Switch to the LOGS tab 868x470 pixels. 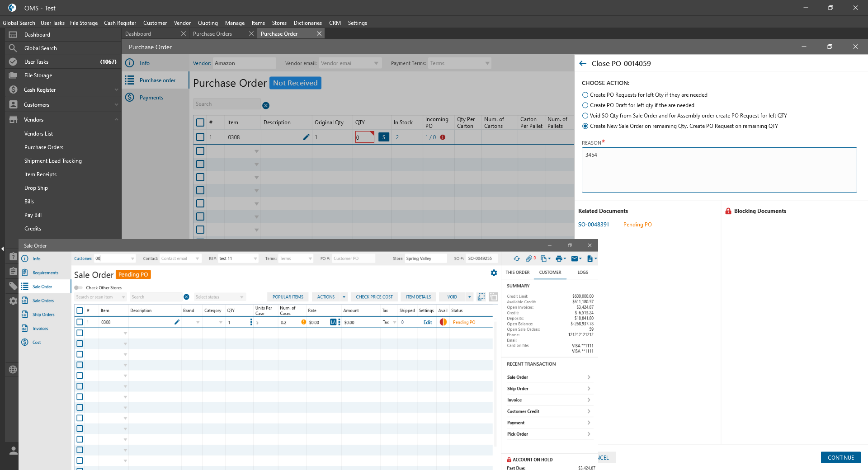tap(582, 273)
